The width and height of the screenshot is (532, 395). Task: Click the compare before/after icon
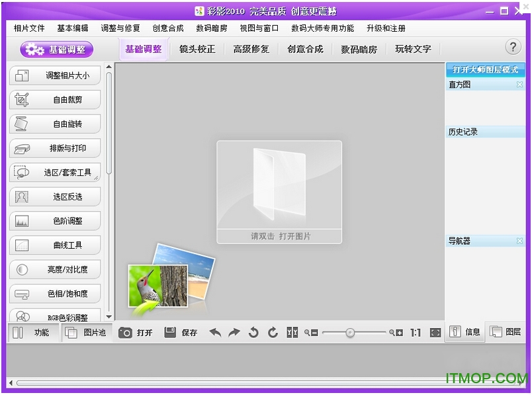(x=292, y=333)
